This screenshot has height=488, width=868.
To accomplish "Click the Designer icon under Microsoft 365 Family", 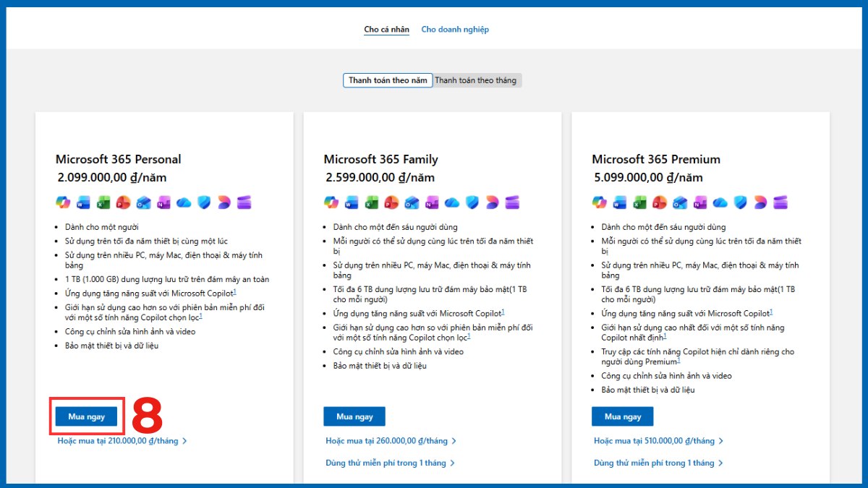I will (x=492, y=202).
